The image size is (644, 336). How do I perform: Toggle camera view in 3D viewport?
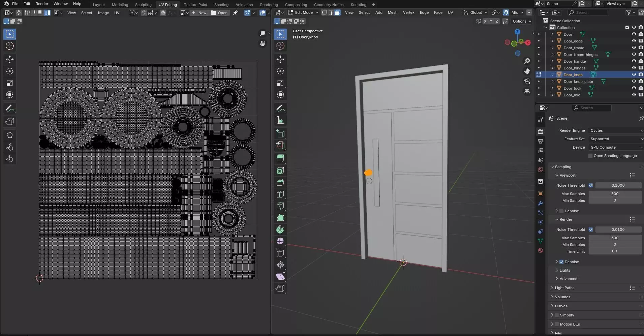pos(527,81)
